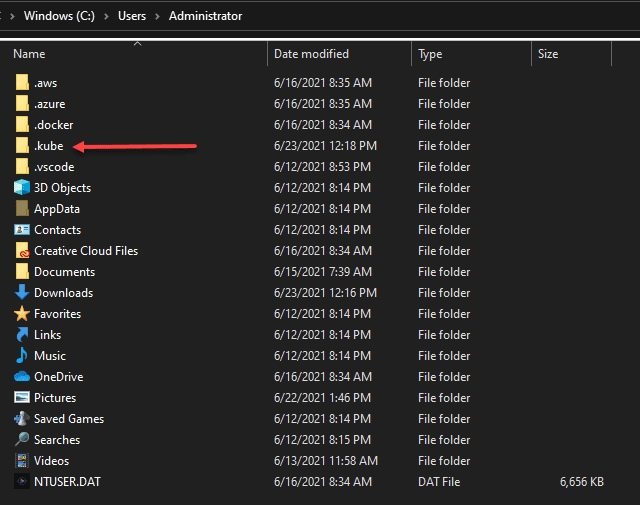
Task: Click the OneDrive cloud icon
Action: pyautogui.click(x=22, y=377)
